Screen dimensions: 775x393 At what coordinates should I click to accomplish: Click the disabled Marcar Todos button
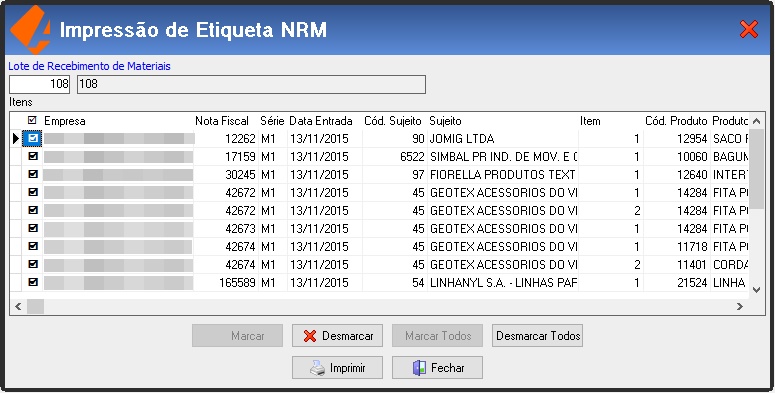tap(437, 336)
